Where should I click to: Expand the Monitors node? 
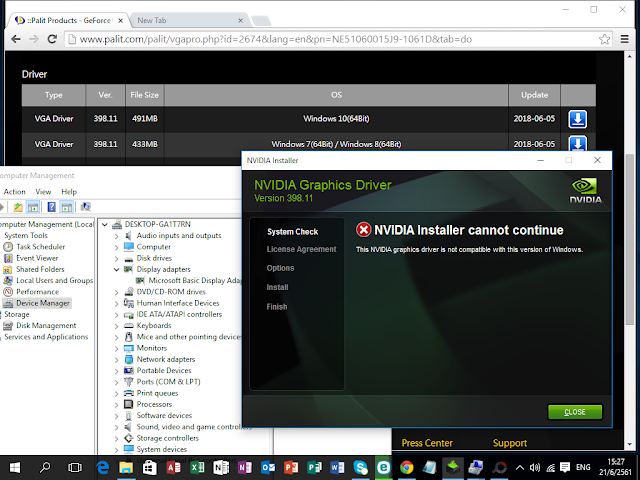116,349
